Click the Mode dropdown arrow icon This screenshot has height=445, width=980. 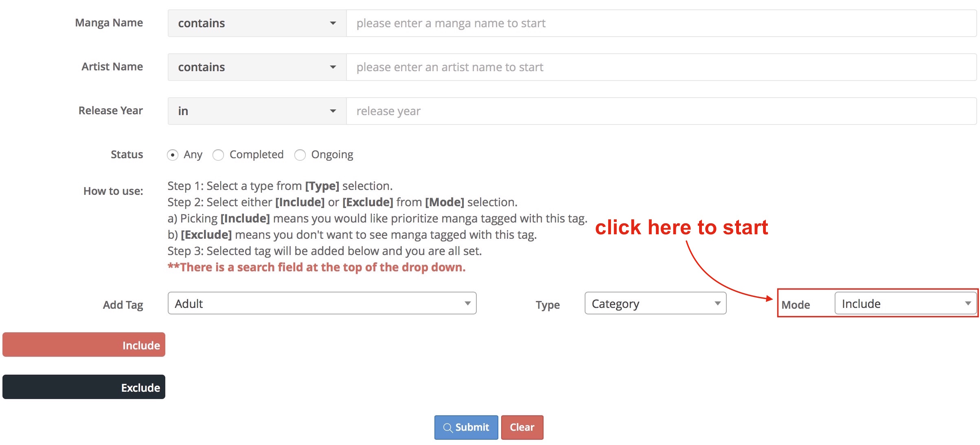pyautogui.click(x=968, y=303)
